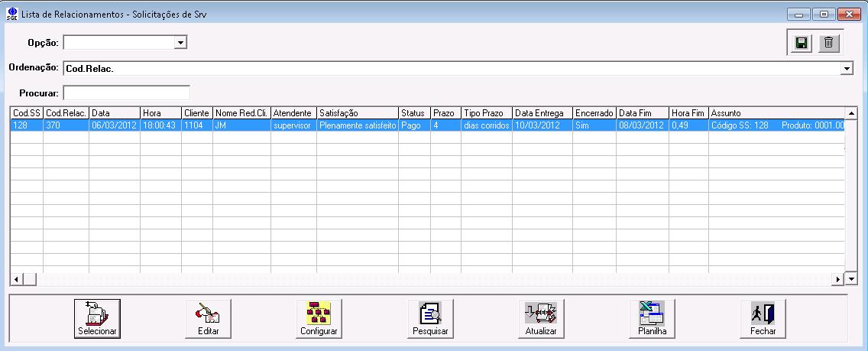Click the Data Entrega column header
This screenshot has height=351, width=868.
point(542,113)
